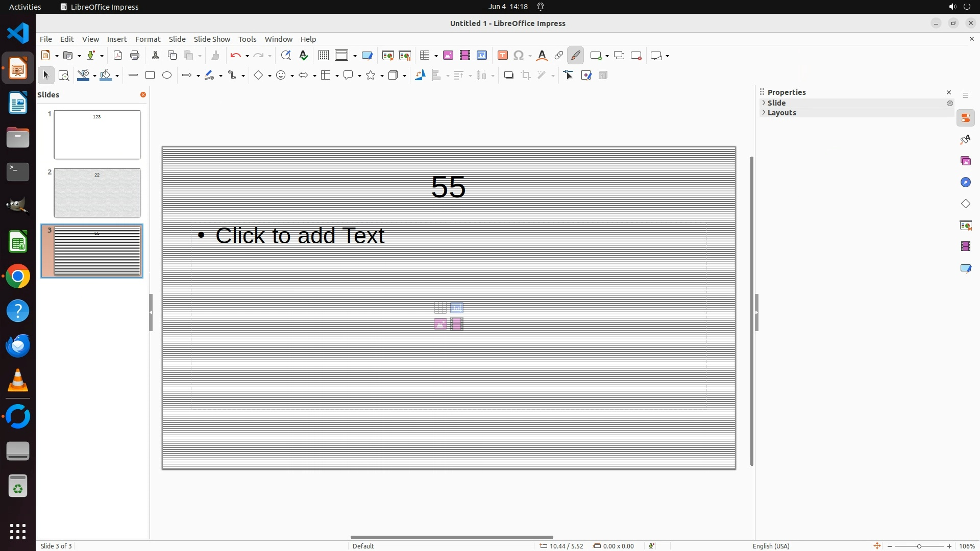Click the Print toolbar icon
Screen dimensions: 980x551
point(135,56)
